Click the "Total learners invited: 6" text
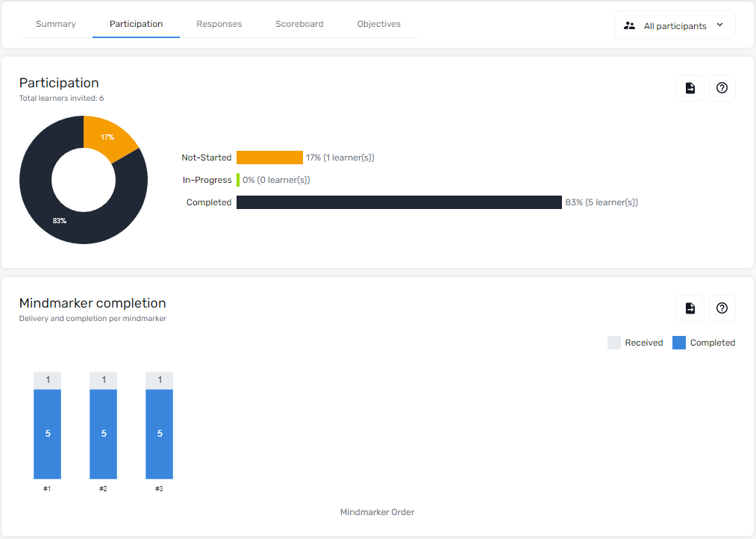 pyautogui.click(x=61, y=99)
